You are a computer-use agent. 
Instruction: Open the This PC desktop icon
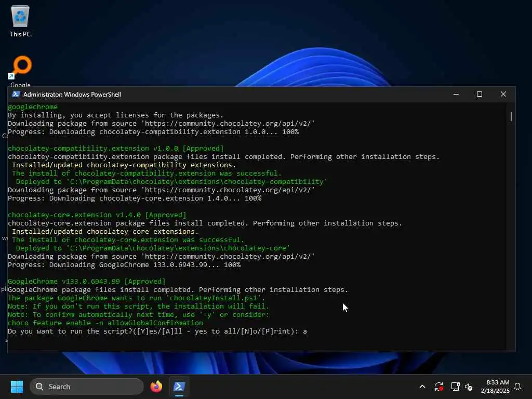coord(20,21)
